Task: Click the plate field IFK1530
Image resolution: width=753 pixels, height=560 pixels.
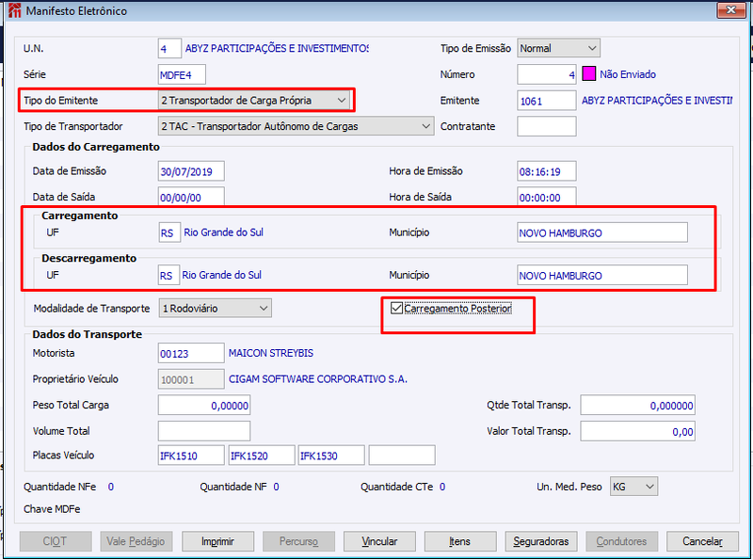Action: point(331,456)
